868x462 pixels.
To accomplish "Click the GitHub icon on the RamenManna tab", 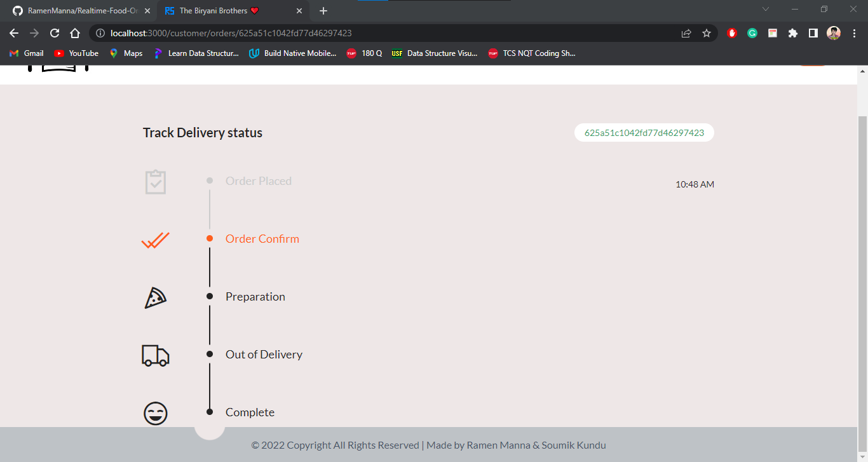I will pos(17,10).
